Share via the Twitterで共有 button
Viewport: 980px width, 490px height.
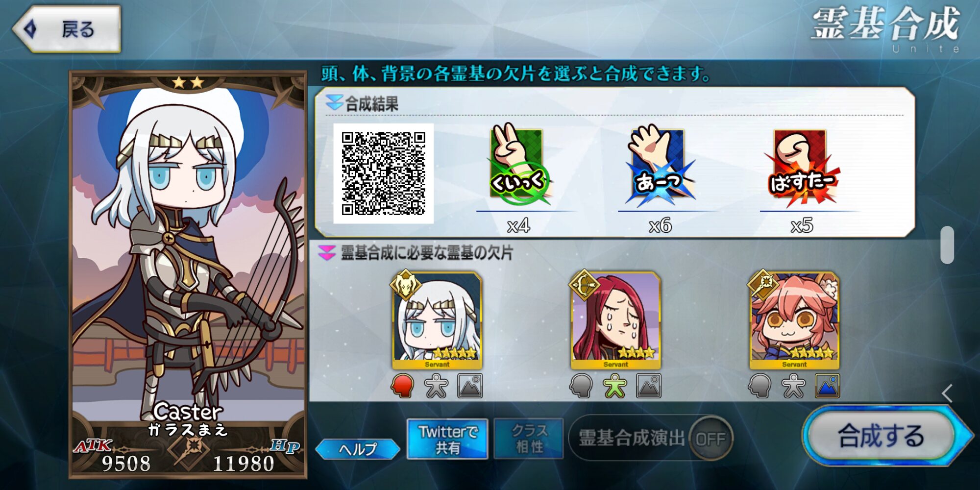447,439
